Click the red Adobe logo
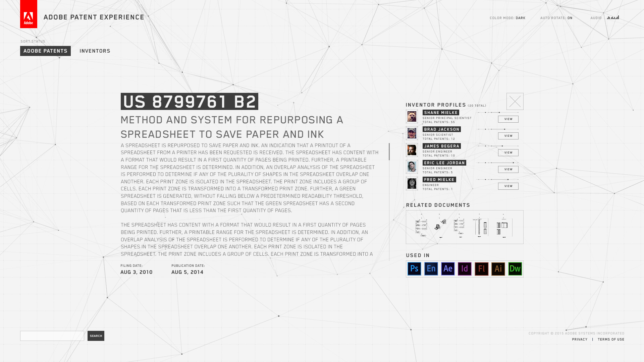Viewport: 644px width, 362px height. [x=29, y=14]
